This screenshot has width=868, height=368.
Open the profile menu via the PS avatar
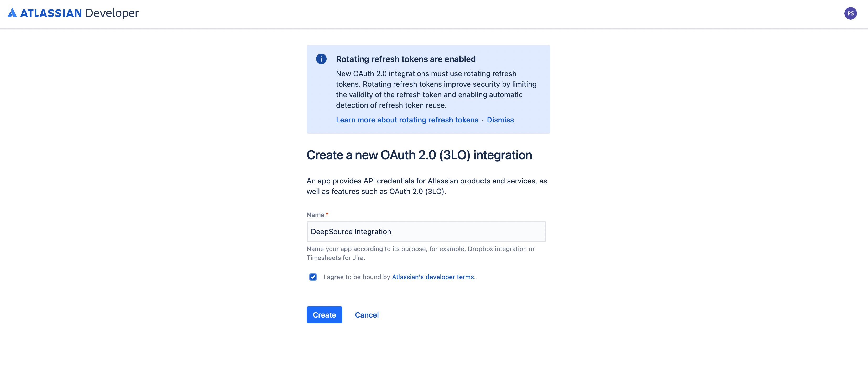pos(850,13)
